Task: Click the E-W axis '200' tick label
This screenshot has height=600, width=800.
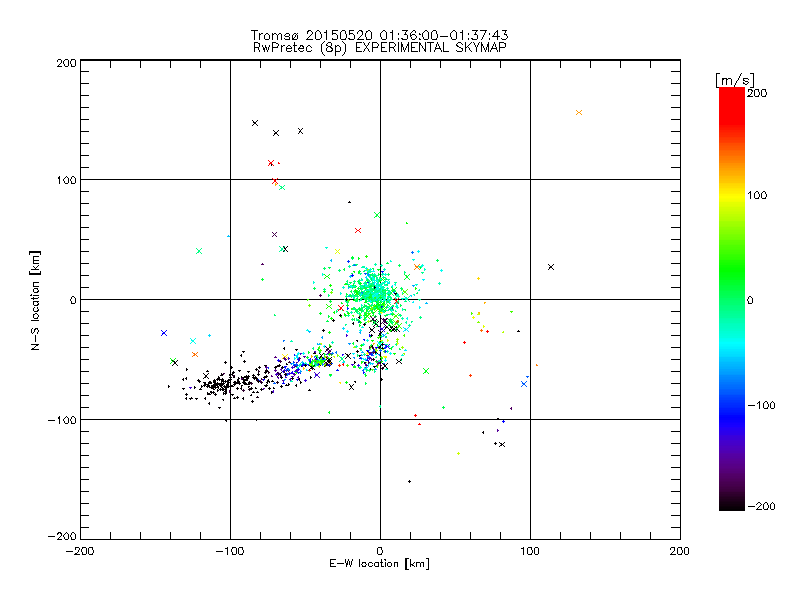Action: (x=680, y=551)
